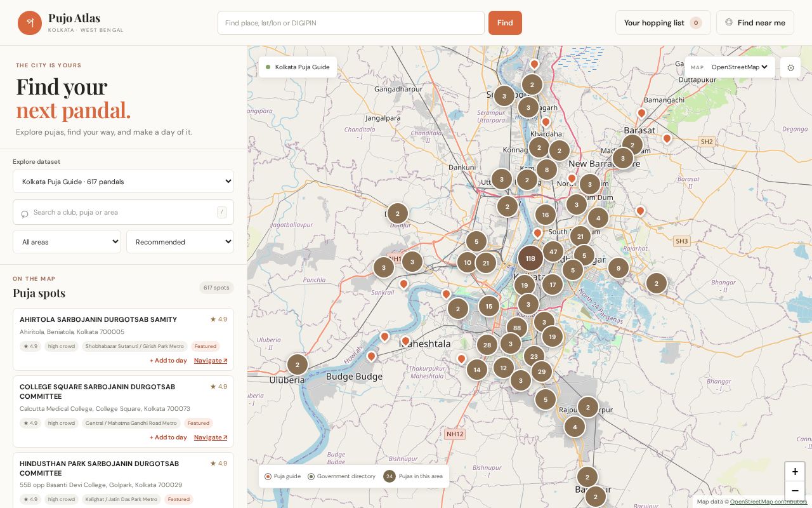
Task: Click the Pujo Atlas logo icon
Action: 30,23
